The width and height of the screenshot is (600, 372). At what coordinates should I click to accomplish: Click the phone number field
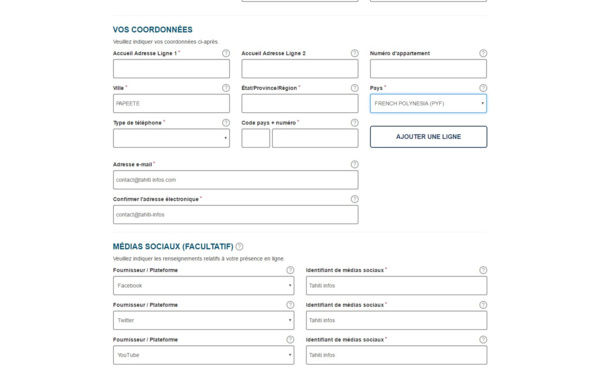[x=315, y=138]
